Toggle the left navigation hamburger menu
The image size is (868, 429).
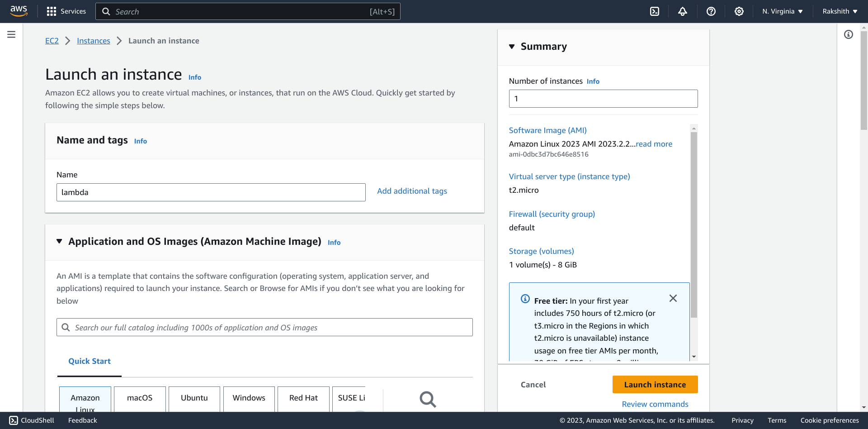point(11,34)
